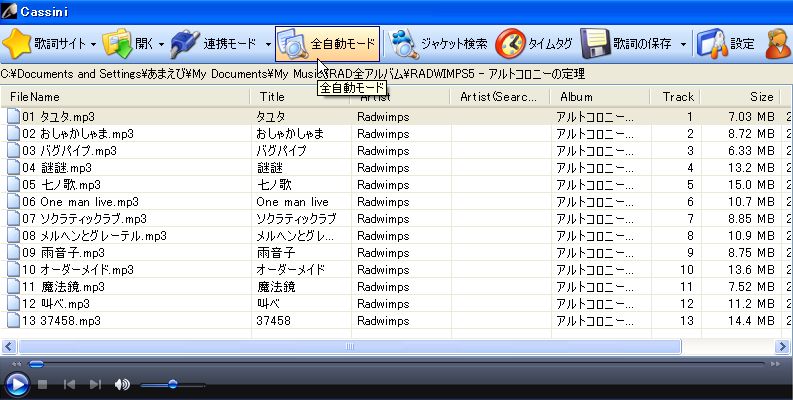Expand the 連携モード dropdown arrow
Screen dimensions: 793x400
pos(268,45)
